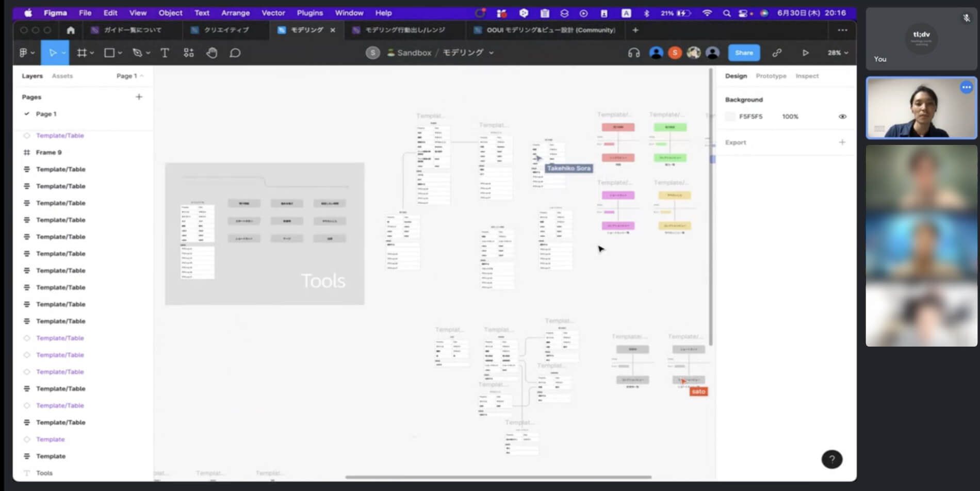Toggle background fill visibility eye icon
Viewport: 980px width, 491px height.
(x=842, y=117)
